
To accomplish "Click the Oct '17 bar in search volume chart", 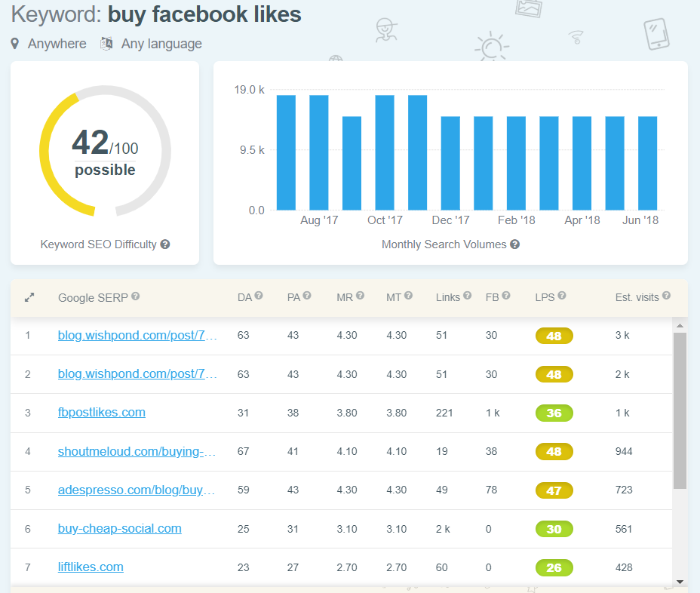I will [x=385, y=152].
